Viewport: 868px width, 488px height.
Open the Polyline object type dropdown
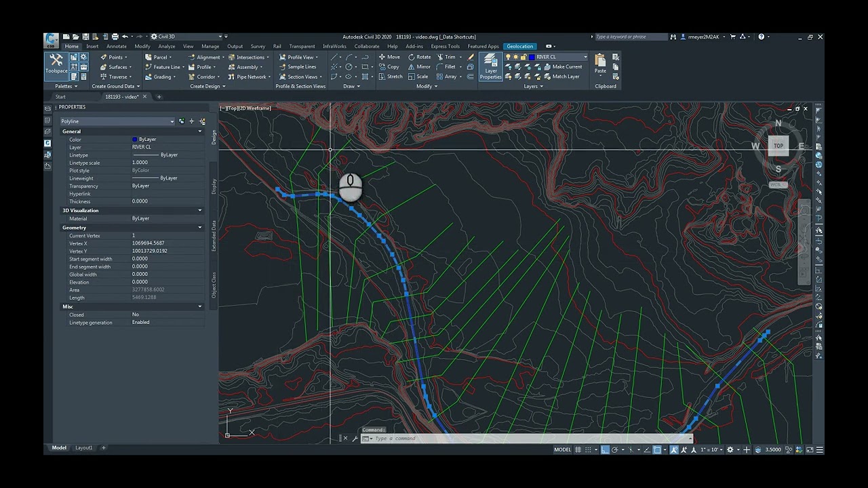coord(117,121)
